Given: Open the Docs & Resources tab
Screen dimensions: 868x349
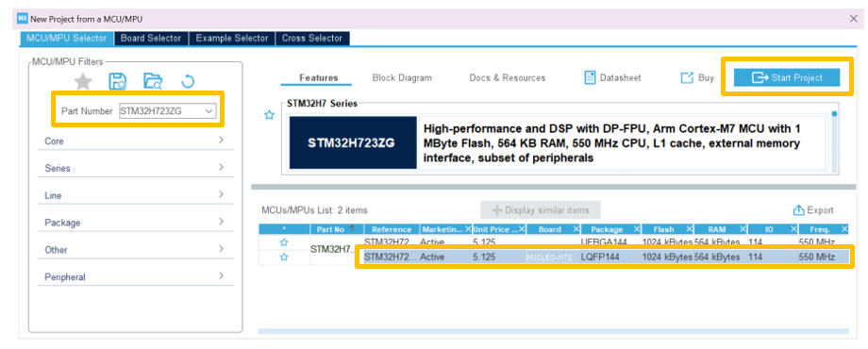Looking at the screenshot, I should coord(507,78).
